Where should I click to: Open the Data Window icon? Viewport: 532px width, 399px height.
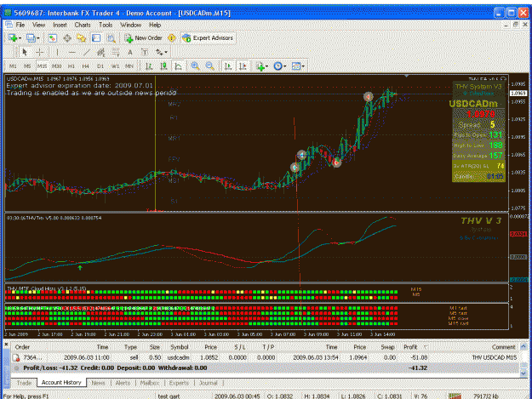coord(67,38)
